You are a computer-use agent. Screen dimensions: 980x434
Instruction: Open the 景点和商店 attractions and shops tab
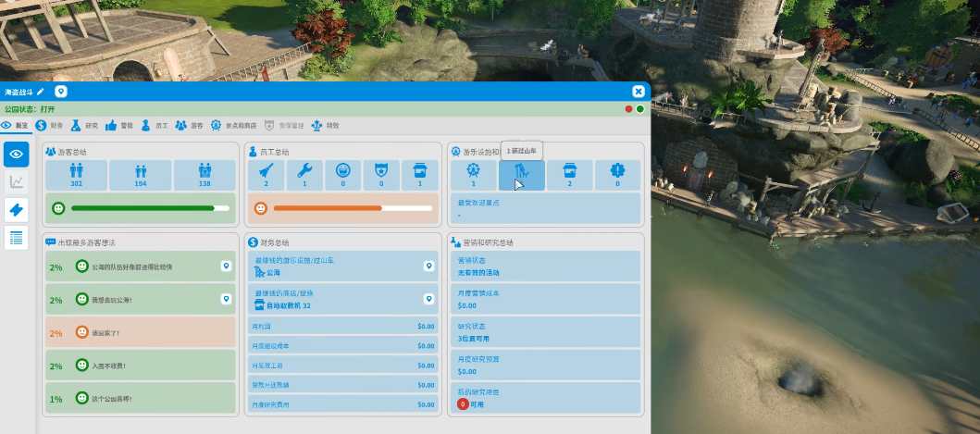point(234,125)
